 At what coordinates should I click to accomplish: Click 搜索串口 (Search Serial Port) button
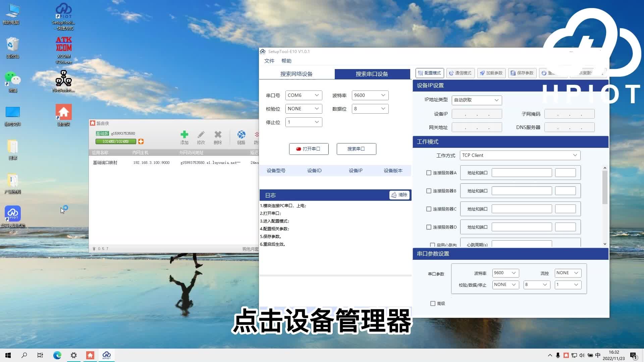click(x=356, y=148)
